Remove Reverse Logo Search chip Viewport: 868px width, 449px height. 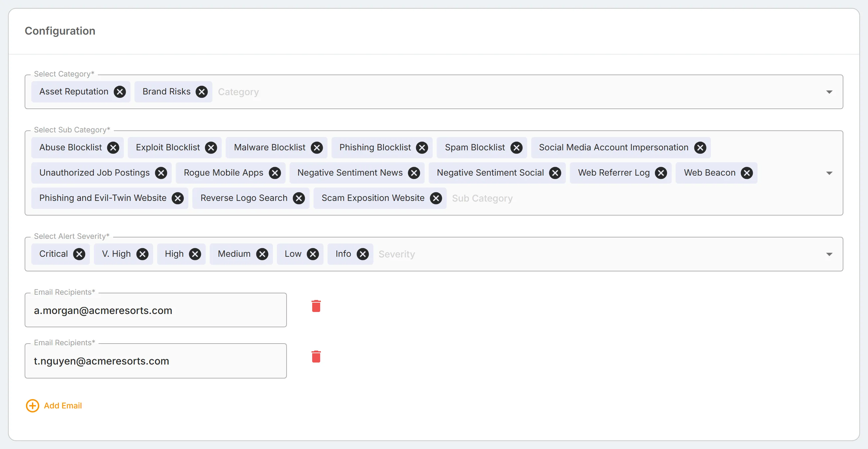(x=299, y=198)
